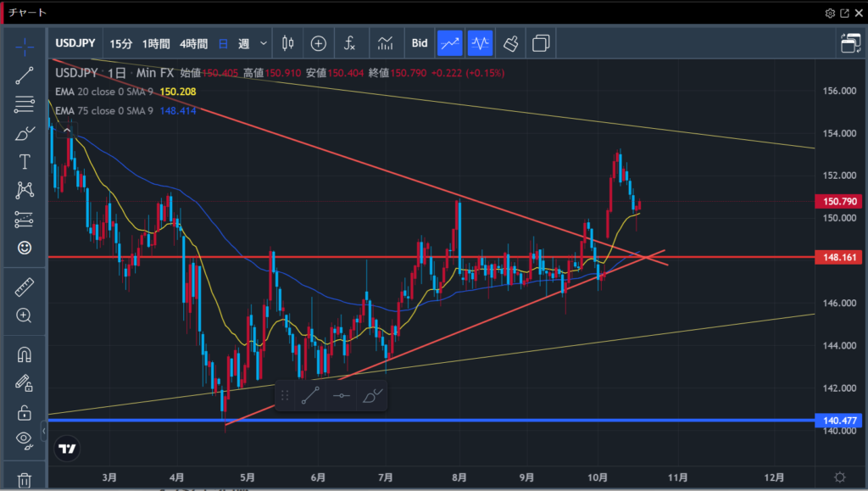
Task: Hide all drawings with eye icon
Action: click(25, 439)
